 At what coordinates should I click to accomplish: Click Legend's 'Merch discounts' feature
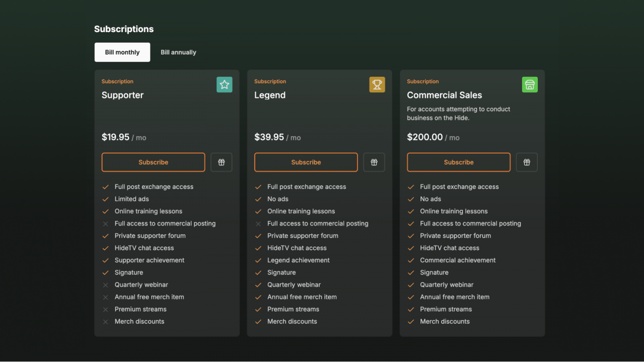pos(292,322)
